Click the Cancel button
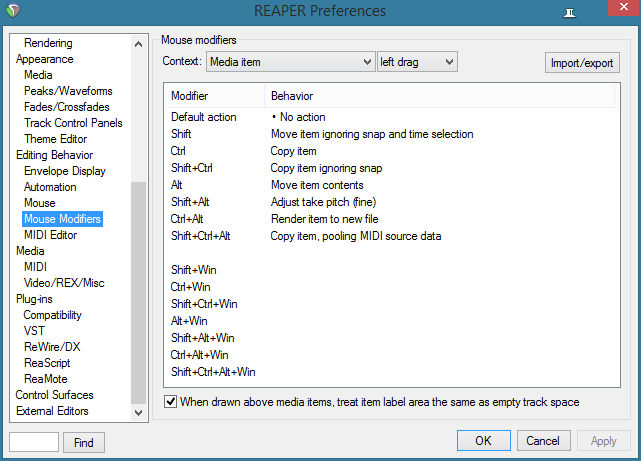 tap(543, 441)
